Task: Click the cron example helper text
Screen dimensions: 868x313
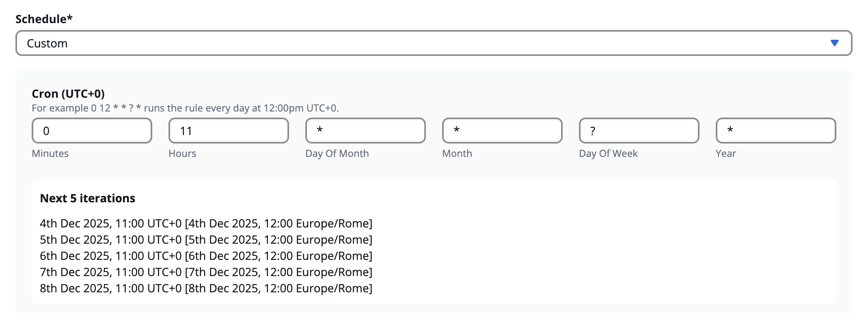Action: tap(185, 108)
